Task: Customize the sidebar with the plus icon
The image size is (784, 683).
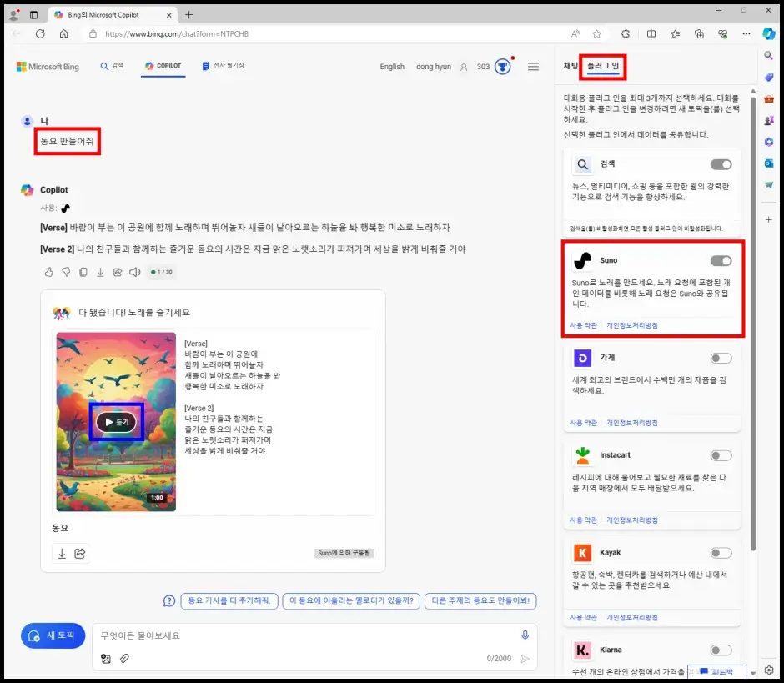Action: pyautogui.click(x=769, y=219)
